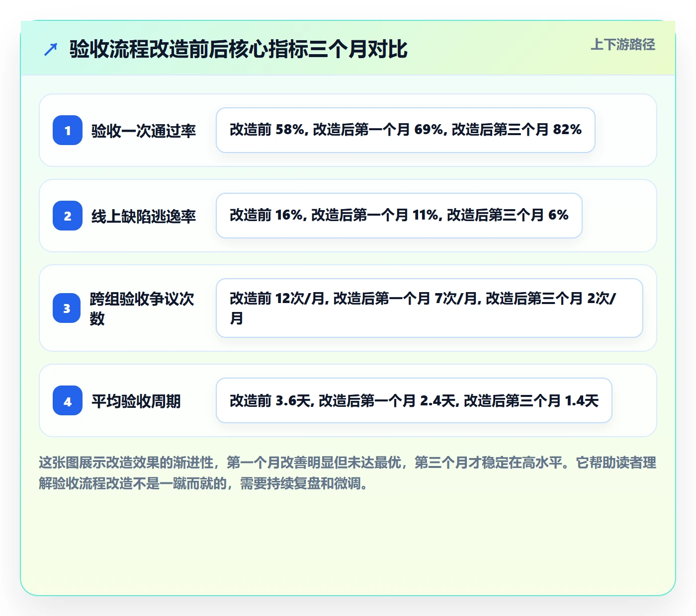Click the trending arrow icon beside the title

pos(51,49)
